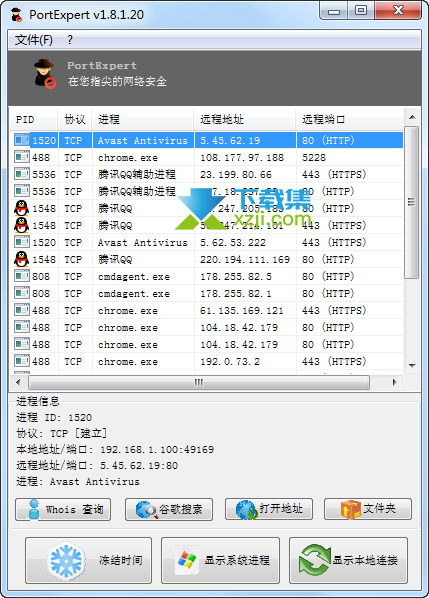Click the green refresh arrows icon
Image resolution: width=429 pixels, height=598 pixels.
tap(315, 560)
